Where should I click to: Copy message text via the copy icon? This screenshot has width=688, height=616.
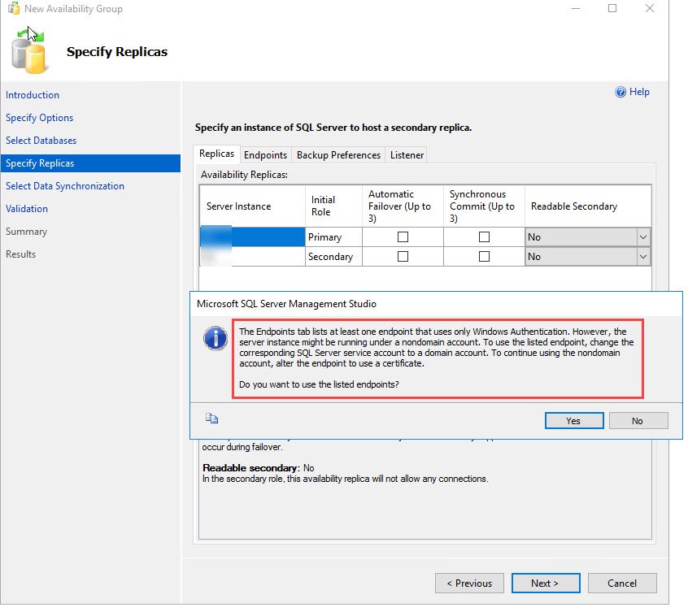point(211,419)
